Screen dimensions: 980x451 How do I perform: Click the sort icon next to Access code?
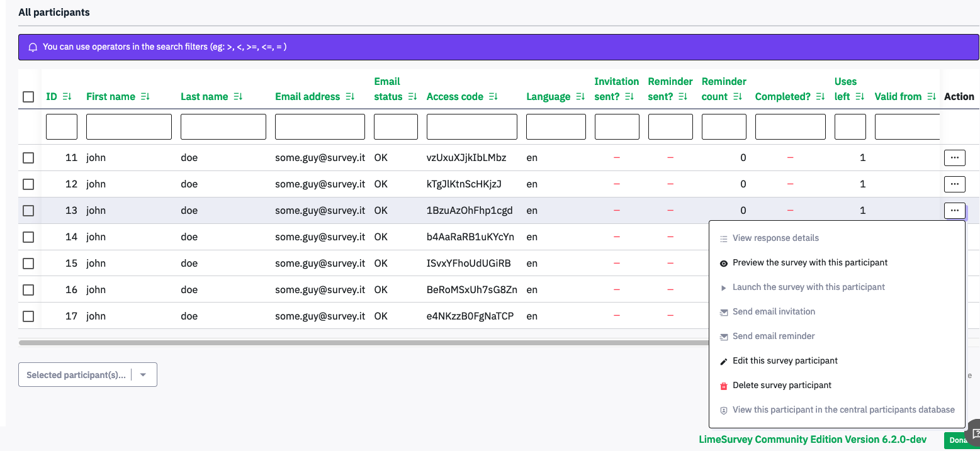coord(493,97)
